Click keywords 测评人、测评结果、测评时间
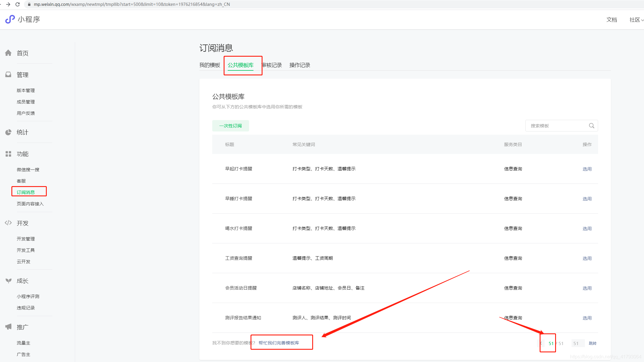 click(322, 318)
